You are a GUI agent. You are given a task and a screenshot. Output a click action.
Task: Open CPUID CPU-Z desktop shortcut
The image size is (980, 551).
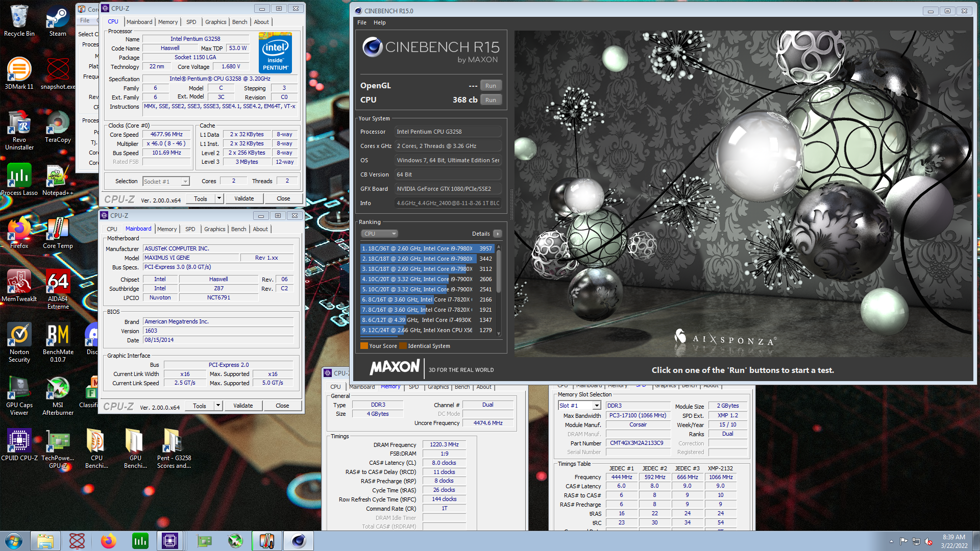pyautogui.click(x=19, y=445)
